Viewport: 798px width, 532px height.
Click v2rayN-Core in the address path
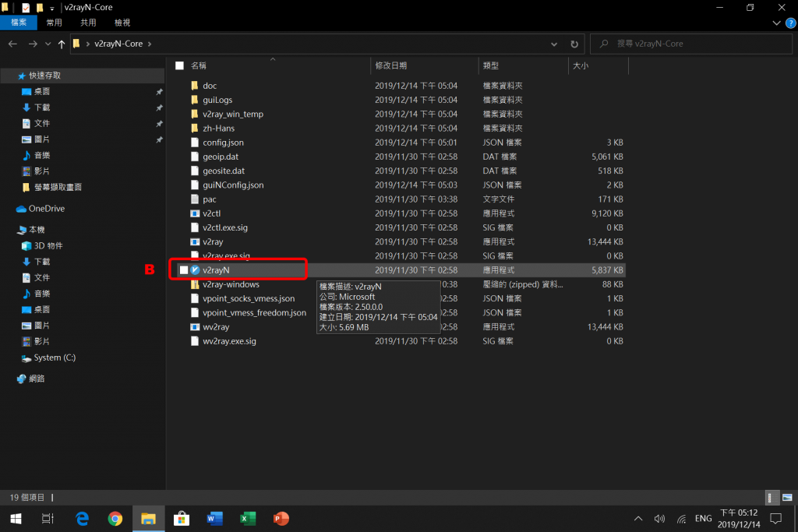point(118,44)
